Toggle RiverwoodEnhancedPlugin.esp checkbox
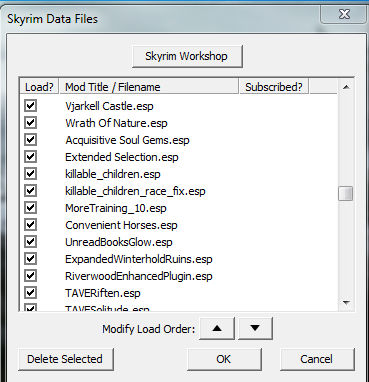Image resolution: width=369 pixels, height=382 pixels. (x=31, y=276)
